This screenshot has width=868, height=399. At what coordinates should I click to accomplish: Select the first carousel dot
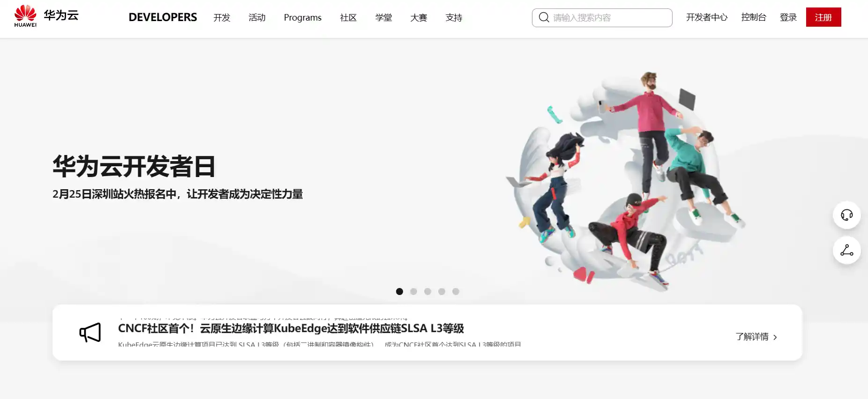pyautogui.click(x=399, y=291)
